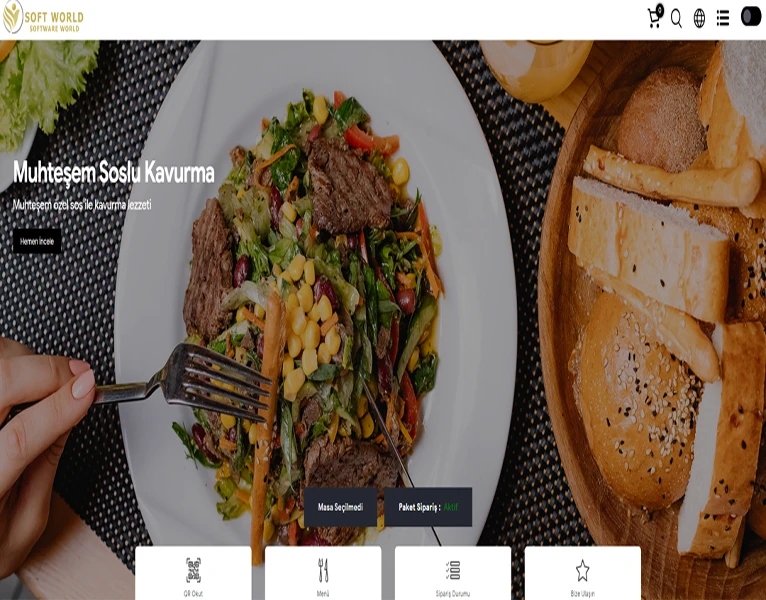Click the Menü fork and knife icon
Image resolution: width=766 pixels, height=600 pixels.
323,570
